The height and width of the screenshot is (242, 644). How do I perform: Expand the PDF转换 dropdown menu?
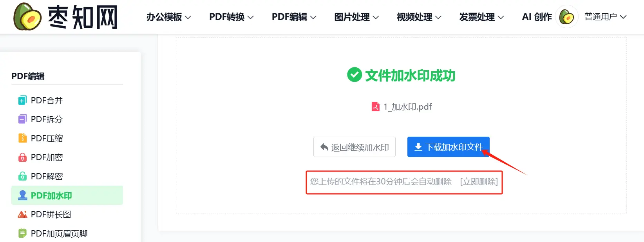coord(232,17)
